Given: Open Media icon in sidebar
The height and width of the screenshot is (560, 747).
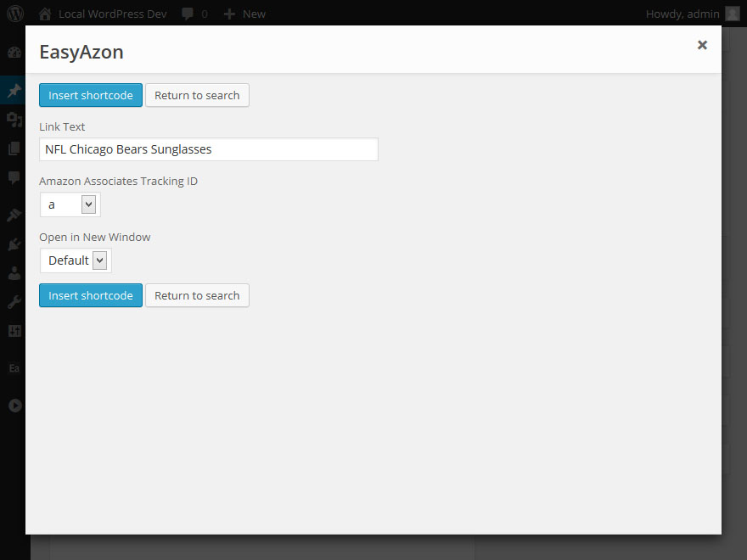Looking at the screenshot, I should point(14,119).
